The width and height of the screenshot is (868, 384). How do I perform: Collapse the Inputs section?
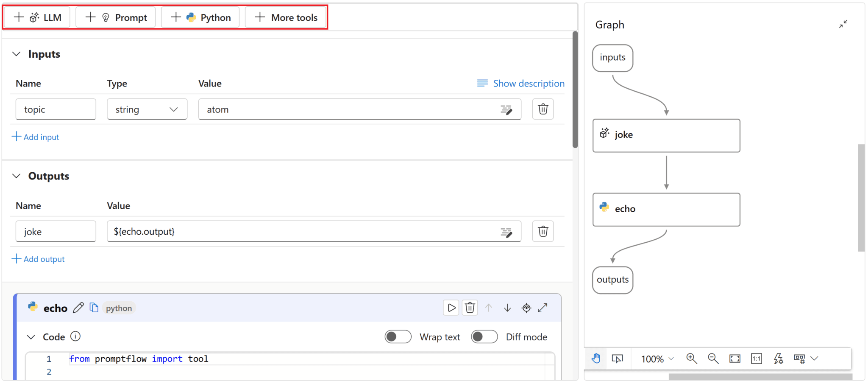point(17,54)
